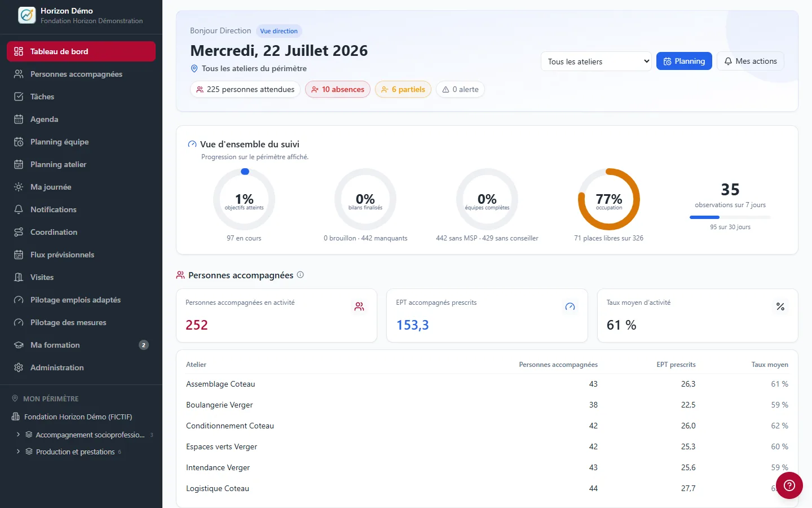Screen dimensions: 812x508
Task: Click the Personnes accompagnées sidebar icon
Action: pos(19,74)
